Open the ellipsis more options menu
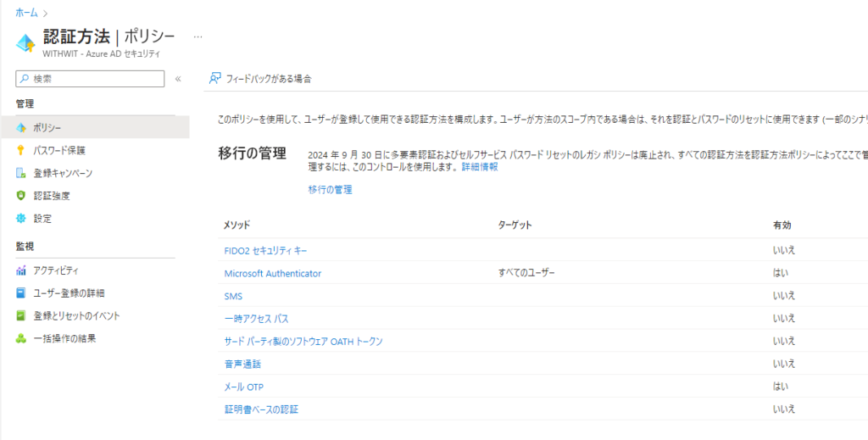 click(198, 37)
